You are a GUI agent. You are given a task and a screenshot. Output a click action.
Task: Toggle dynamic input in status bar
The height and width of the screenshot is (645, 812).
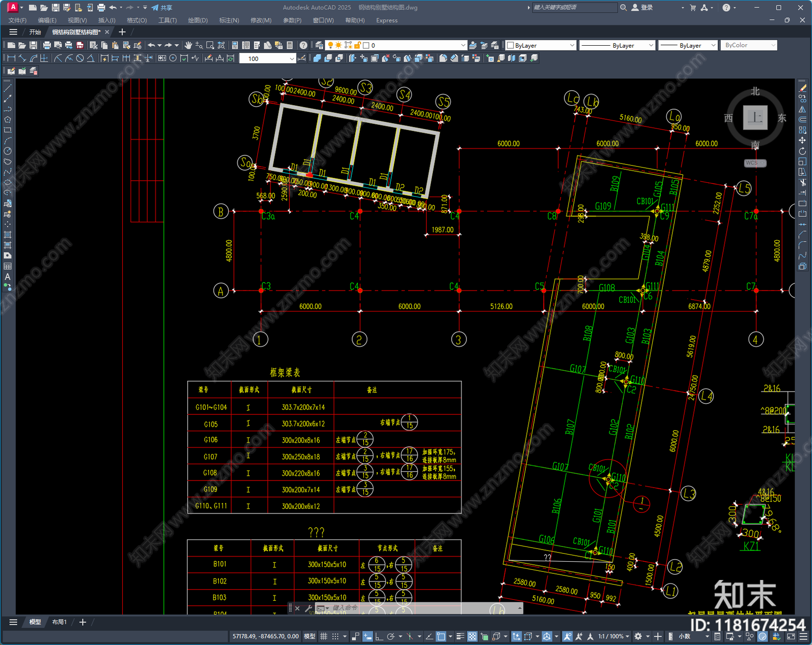click(x=367, y=636)
